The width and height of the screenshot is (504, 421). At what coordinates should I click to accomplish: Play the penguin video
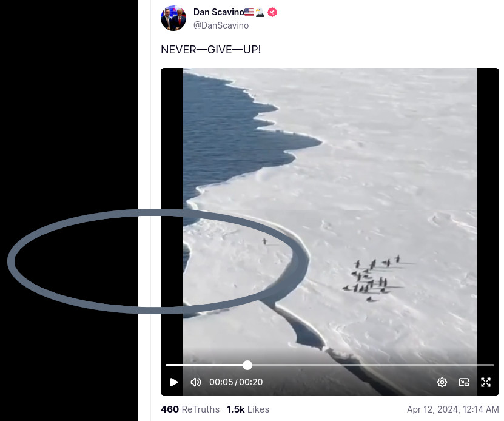[174, 382]
